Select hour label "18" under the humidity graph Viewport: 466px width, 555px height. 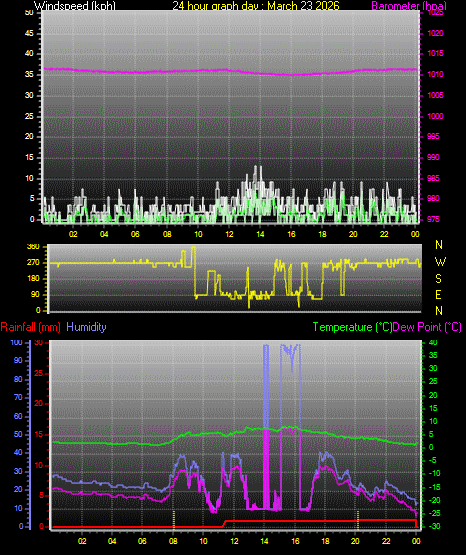point(325,541)
